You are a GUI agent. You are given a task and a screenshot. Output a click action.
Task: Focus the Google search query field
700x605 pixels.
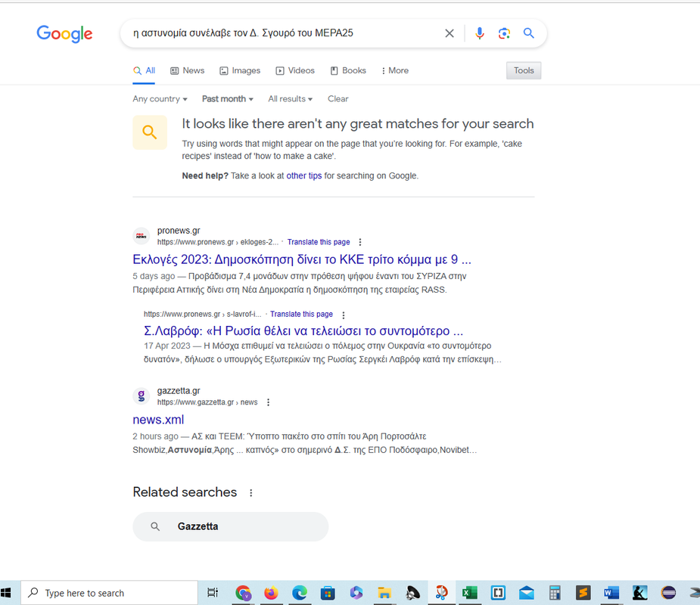coord(286,33)
